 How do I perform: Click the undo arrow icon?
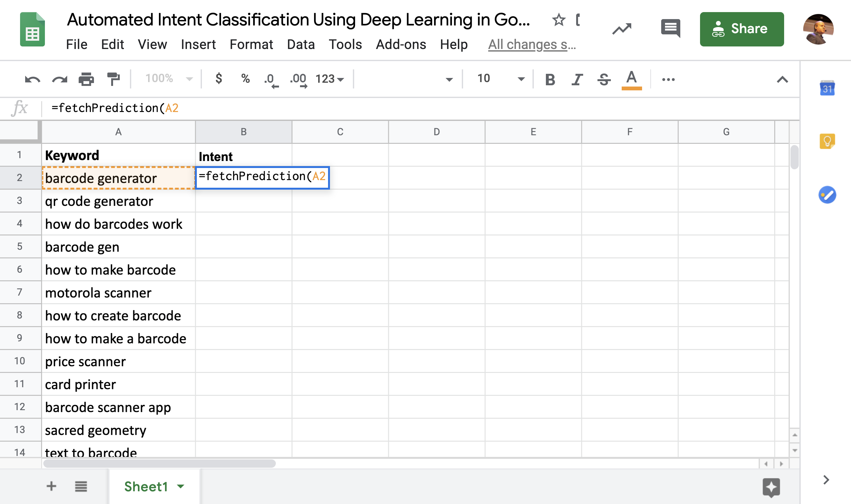click(32, 80)
